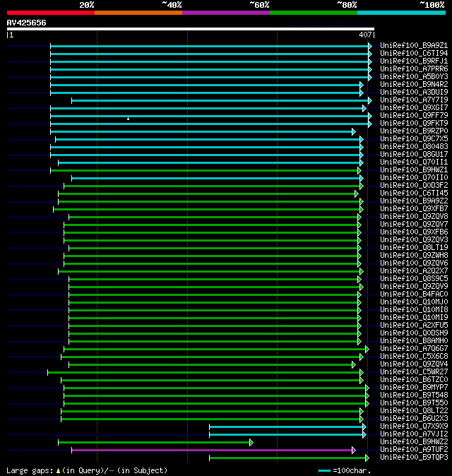Screen dimensions: 452x476
Task: Select the UniRef100_B9T548 label
Action: [414, 395]
